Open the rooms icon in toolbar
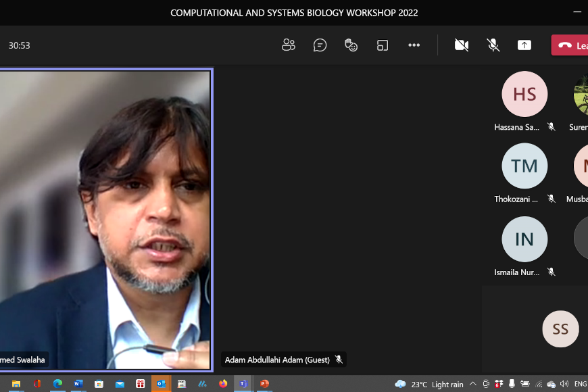The image size is (588, 392). [383, 45]
